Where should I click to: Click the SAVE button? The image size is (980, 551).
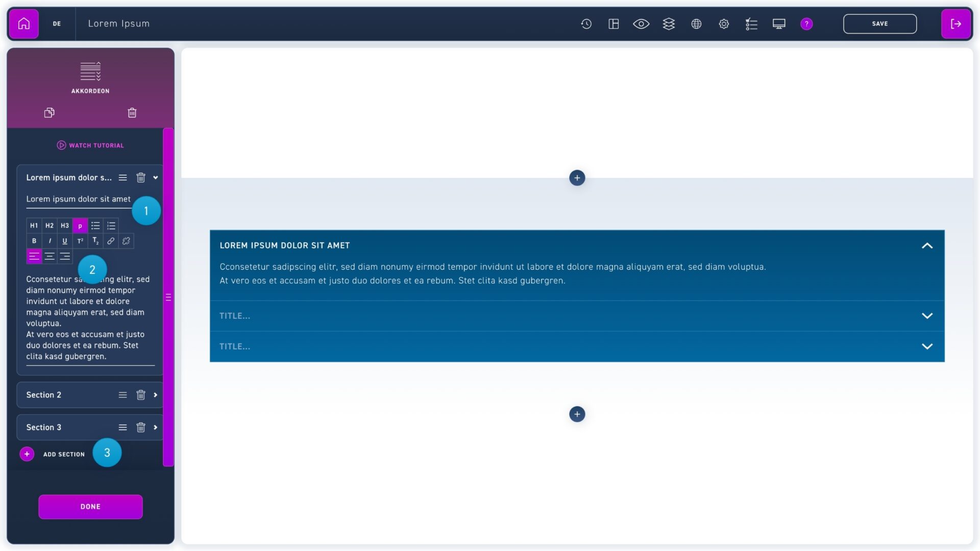point(879,23)
